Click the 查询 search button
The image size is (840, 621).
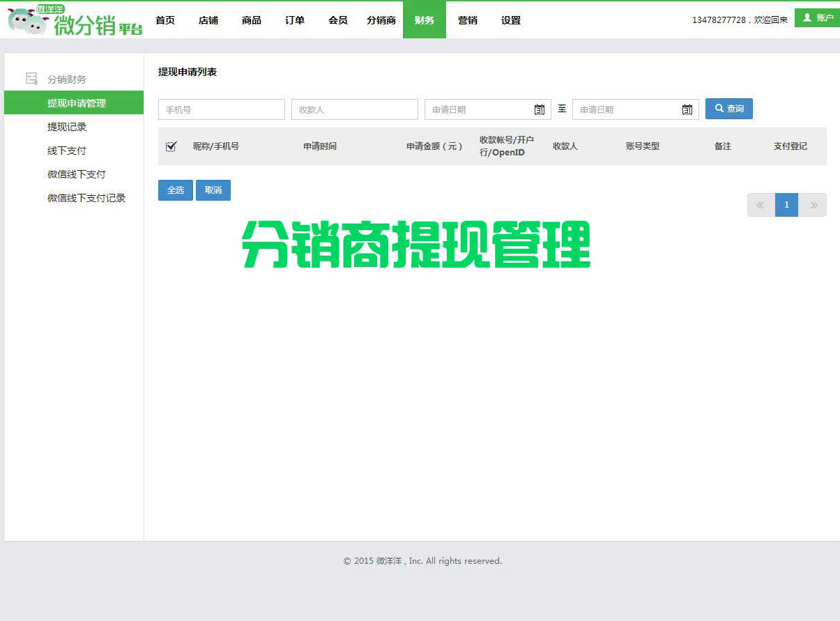pyautogui.click(x=729, y=109)
